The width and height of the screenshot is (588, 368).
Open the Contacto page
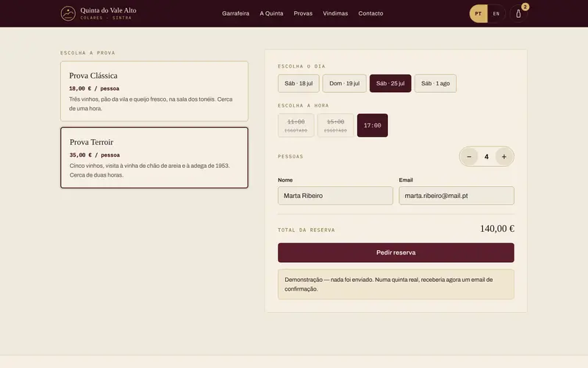point(370,13)
